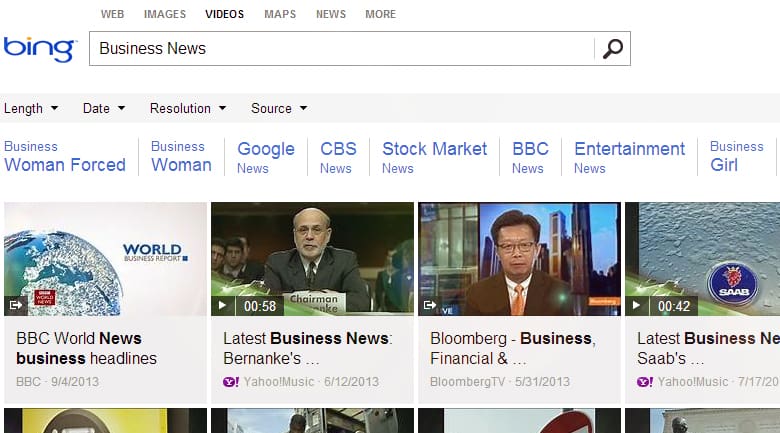Click Yahoo icon beside 6/12/2013 source
Image resolution: width=780 pixels, height=433 pixels.
[229, 382]
